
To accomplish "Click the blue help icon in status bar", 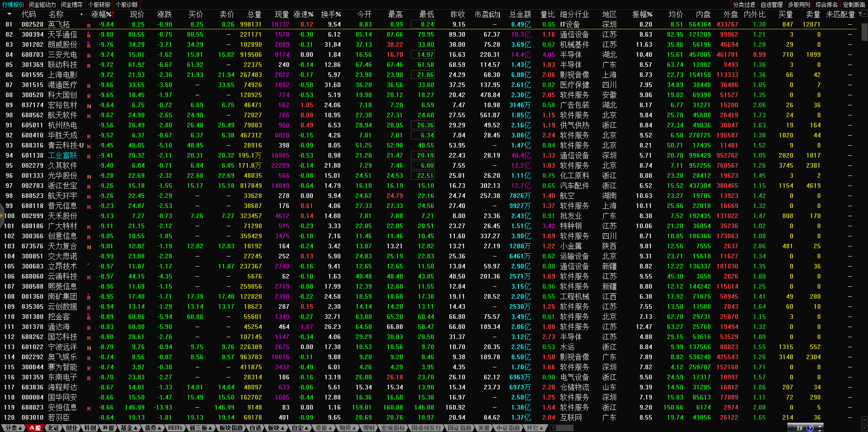I will pyautogui.click(x=810, y=428).
